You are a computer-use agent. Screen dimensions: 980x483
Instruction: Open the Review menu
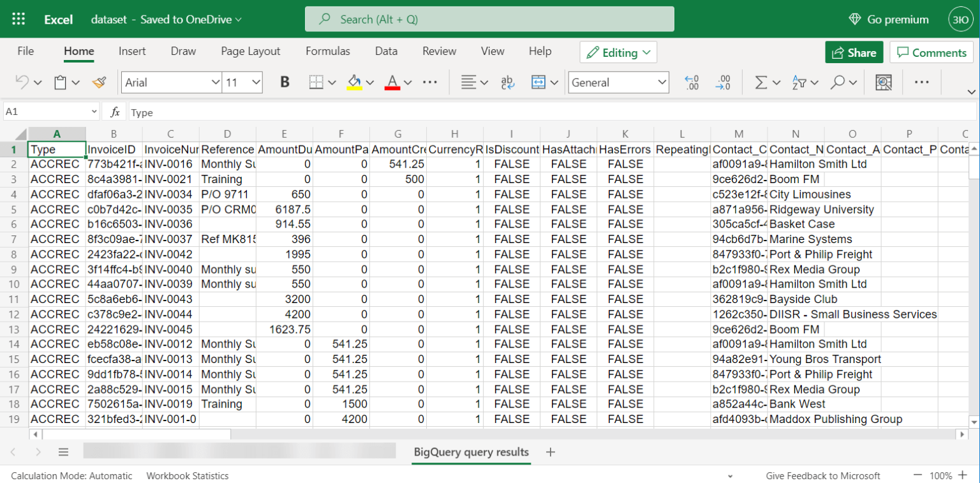tap(439, 51)
